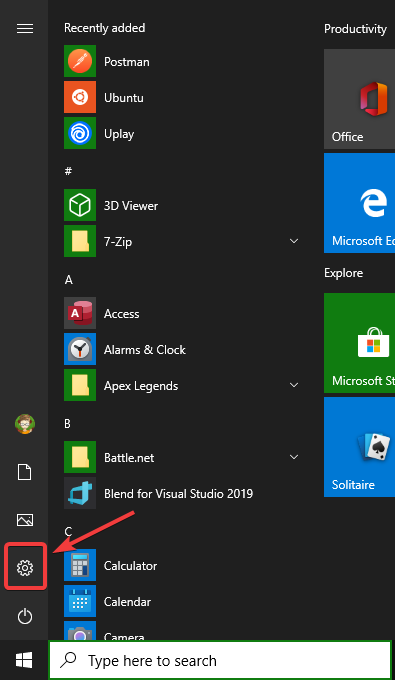Open Alarms & Clock icon
The height and width of the screenshot is (680, 395).
click(x=80, y=349)
